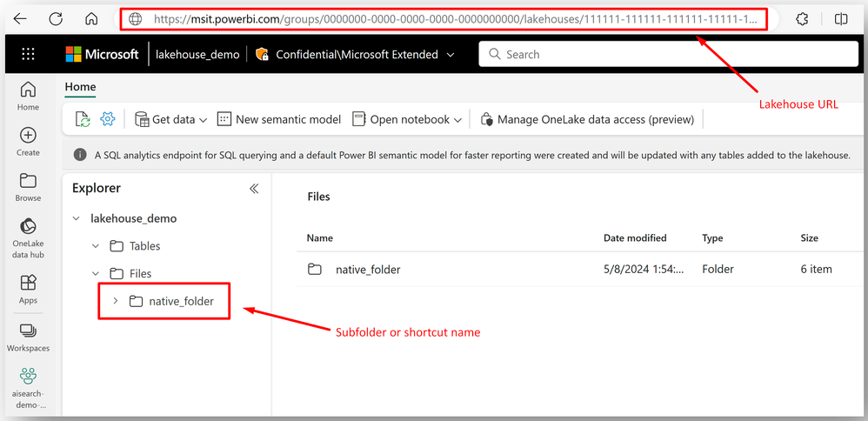Expand native_folder in the Explorer tree
Screen dimensions: 868x421
(115, 301)
